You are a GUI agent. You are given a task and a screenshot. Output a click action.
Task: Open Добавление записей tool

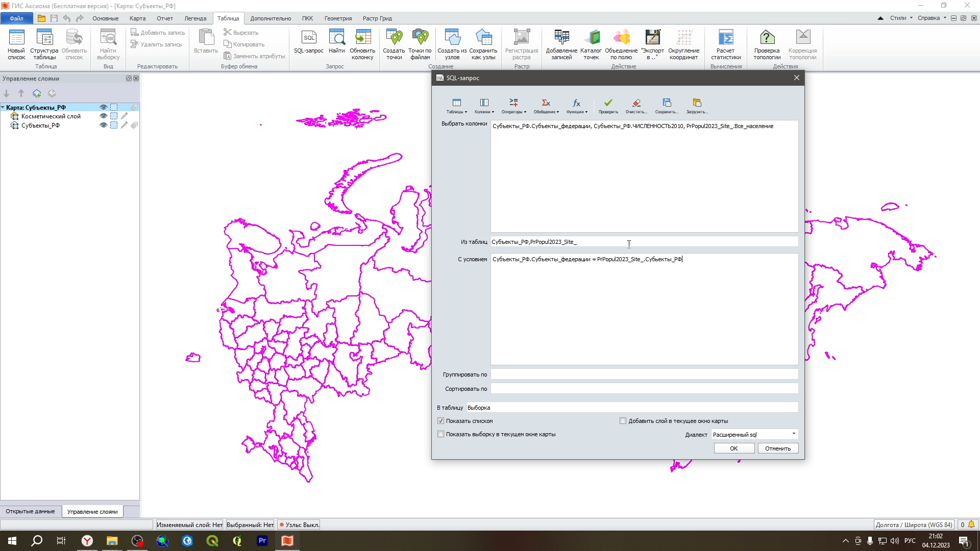click(x=561, y=44)
